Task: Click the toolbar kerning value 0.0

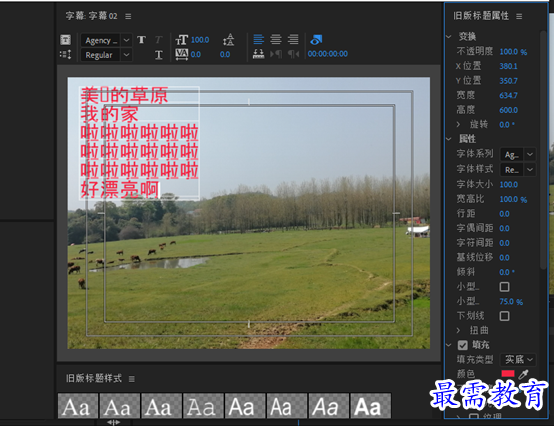Action: click(196, 54)
